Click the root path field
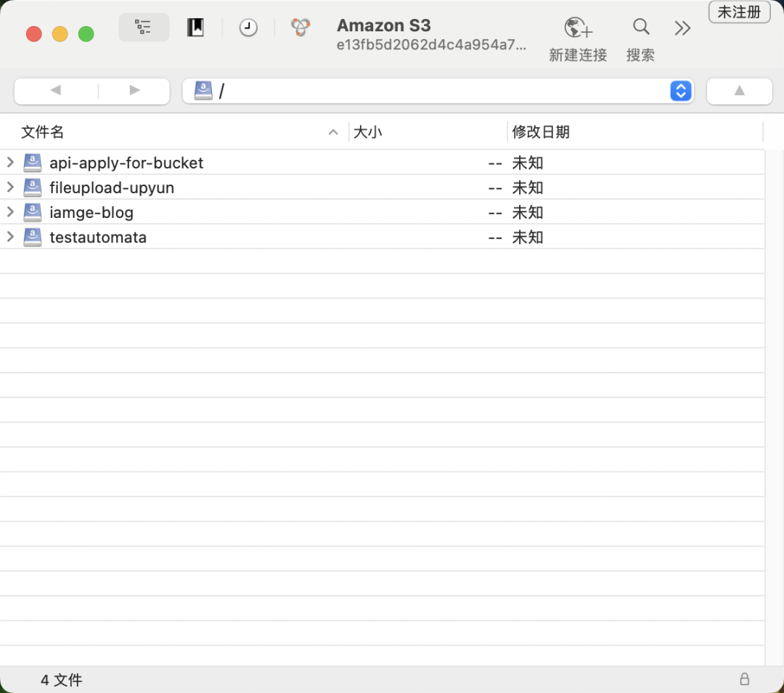This screenshot has height=693, width=784. 438,91
